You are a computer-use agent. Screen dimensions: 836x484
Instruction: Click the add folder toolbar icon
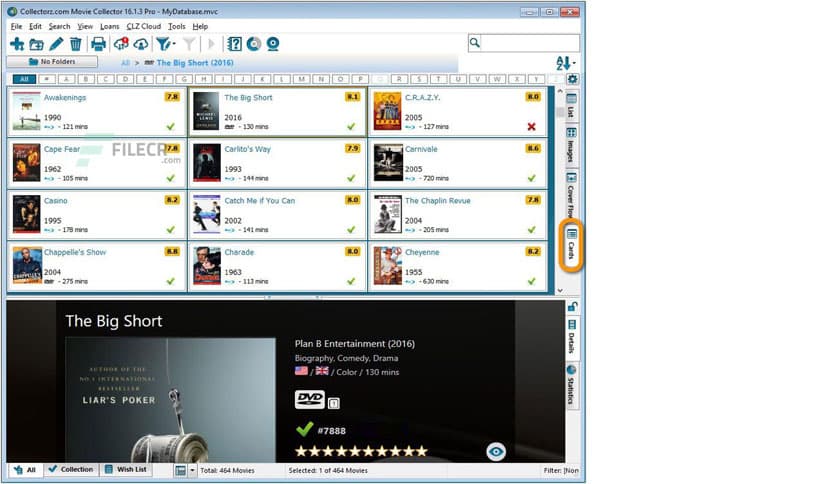(36, 45)
